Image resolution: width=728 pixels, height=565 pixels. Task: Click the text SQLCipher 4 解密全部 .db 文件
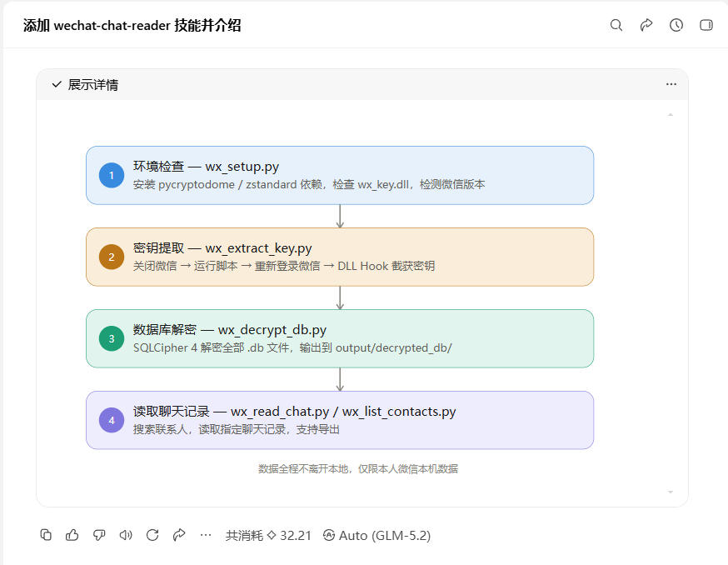pos(213,348)
